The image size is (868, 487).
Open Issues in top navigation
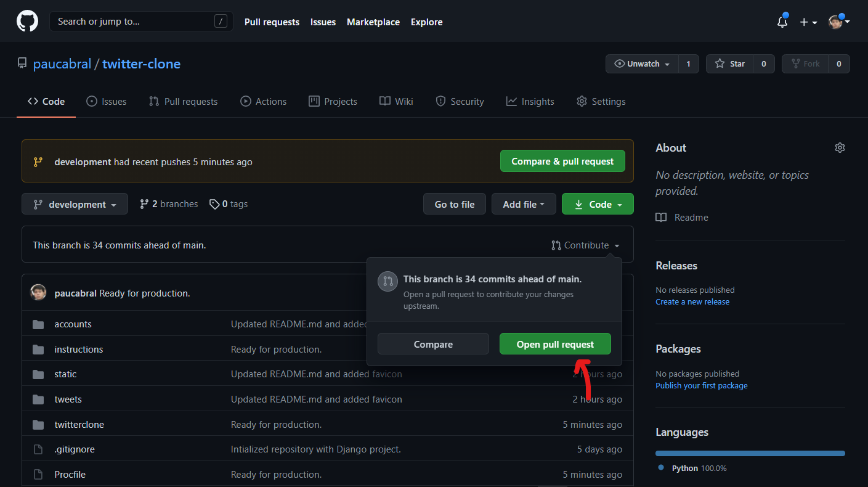(x=323, y=22)
